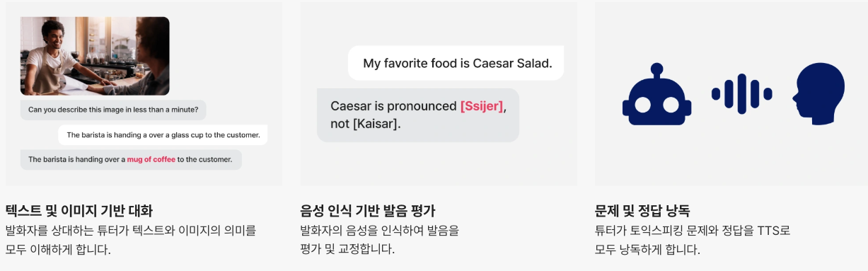Click the robot head icon

coord(656,95)
